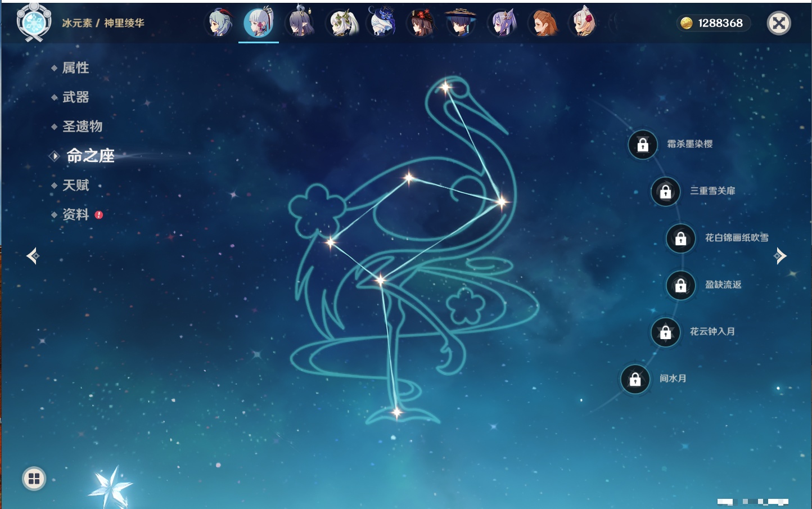This screenshot has height=509, width=812.
Task: Select the Wanderer avatar with wide hat
Action: 461,23
